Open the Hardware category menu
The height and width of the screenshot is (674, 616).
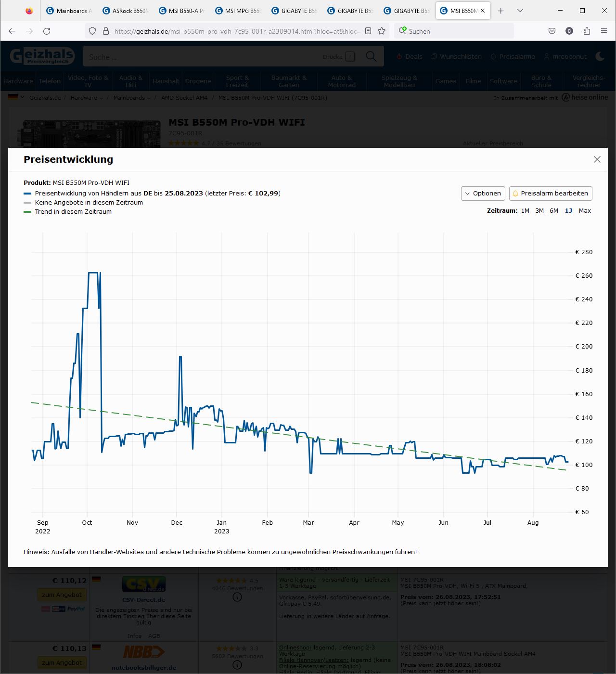point(18,81)
